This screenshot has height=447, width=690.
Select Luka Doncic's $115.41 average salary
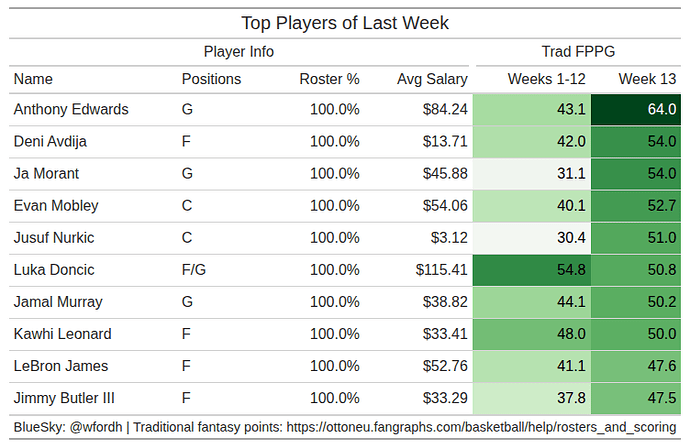(x=441, y=270)
